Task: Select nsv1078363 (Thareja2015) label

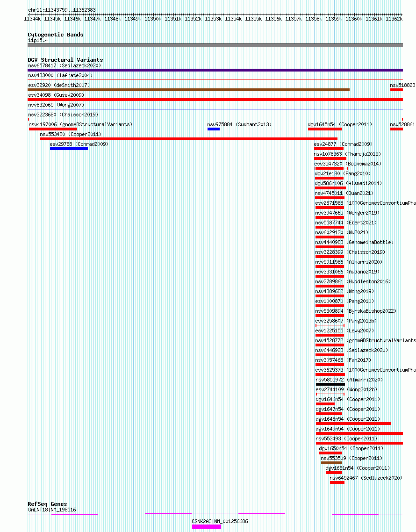Action: (x=347, y=154)
